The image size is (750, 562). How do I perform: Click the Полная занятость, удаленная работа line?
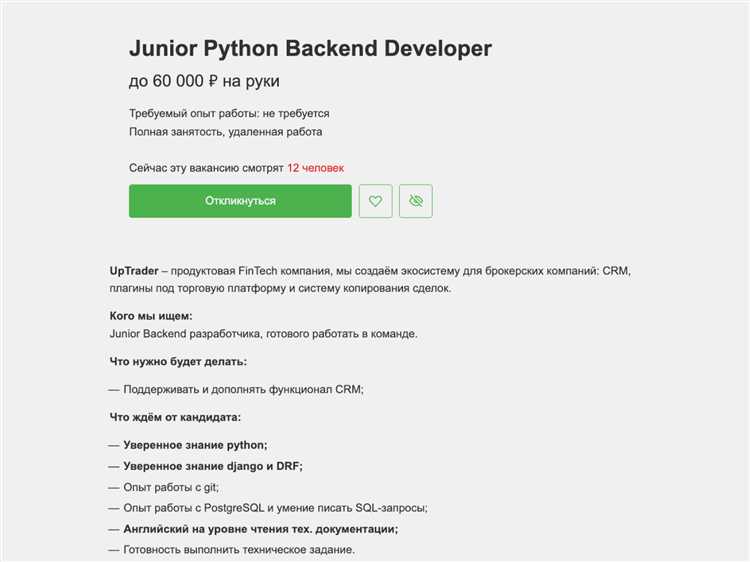click(x=225, y=131)
